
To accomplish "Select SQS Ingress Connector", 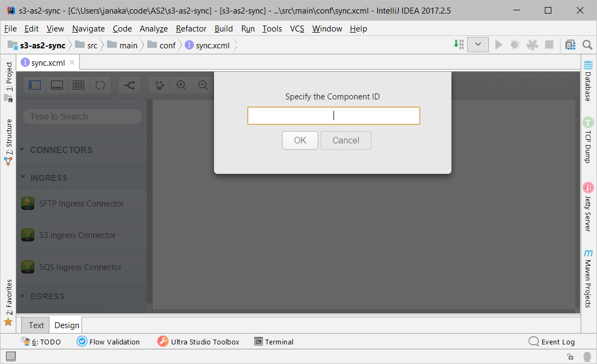I will (x=81, y=267).
